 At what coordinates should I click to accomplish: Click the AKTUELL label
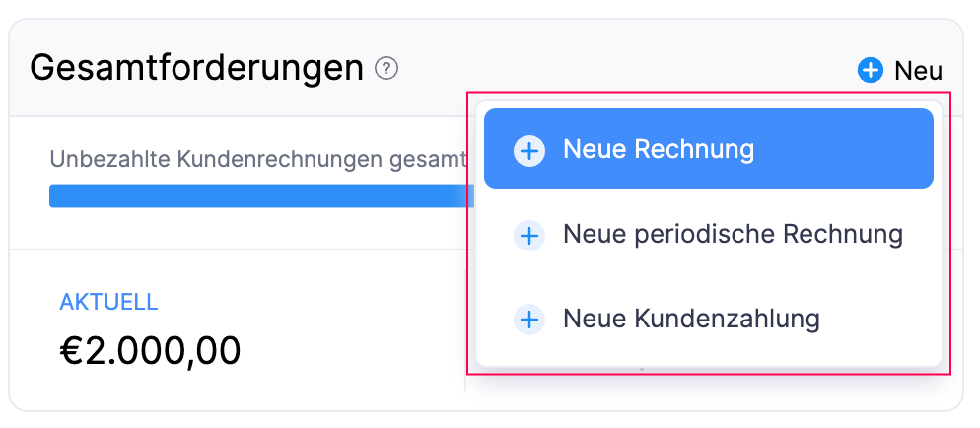pos(108,302)
